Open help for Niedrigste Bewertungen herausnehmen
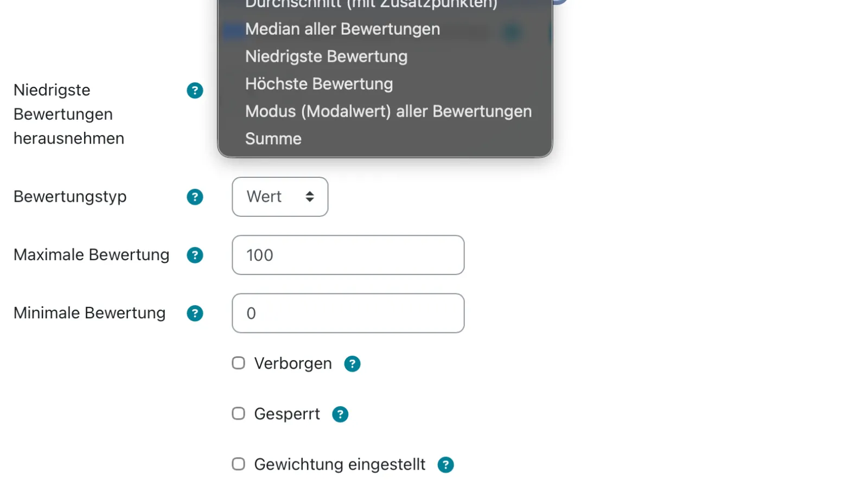The image size is (868, 488). tap(194, 90)
